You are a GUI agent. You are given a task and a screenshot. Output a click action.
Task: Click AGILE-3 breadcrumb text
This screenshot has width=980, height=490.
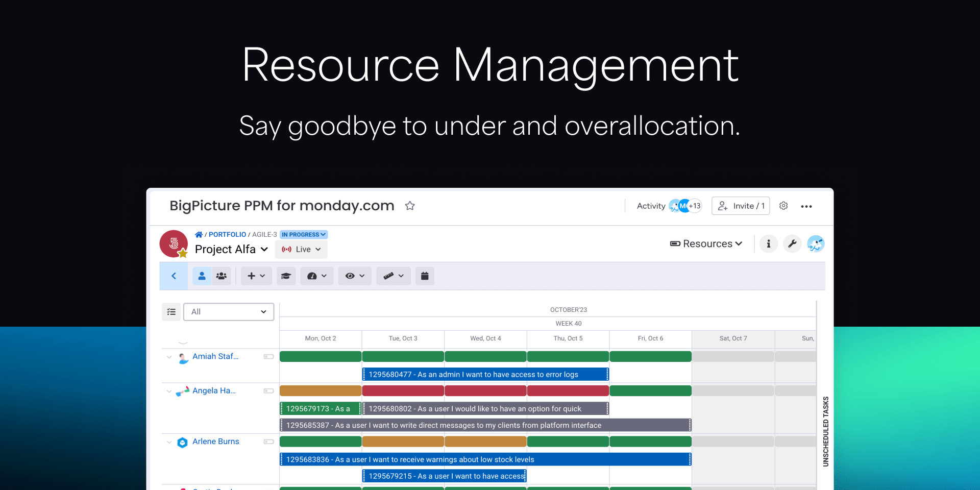(x=264, y=234)
